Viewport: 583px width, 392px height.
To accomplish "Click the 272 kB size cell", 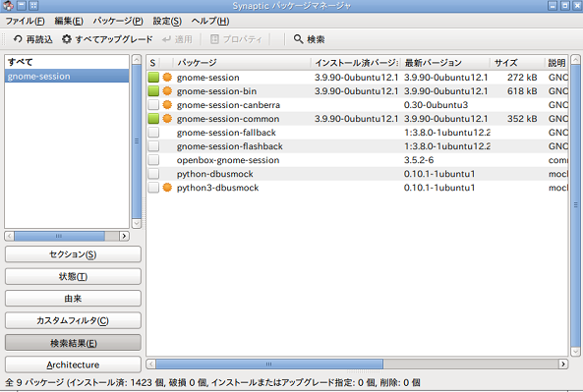I will pyautogui.click(x=522, y=78).
